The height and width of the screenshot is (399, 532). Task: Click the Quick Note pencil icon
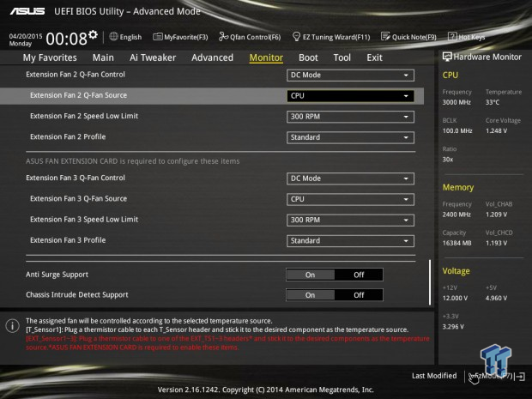[x=385, y=37]
